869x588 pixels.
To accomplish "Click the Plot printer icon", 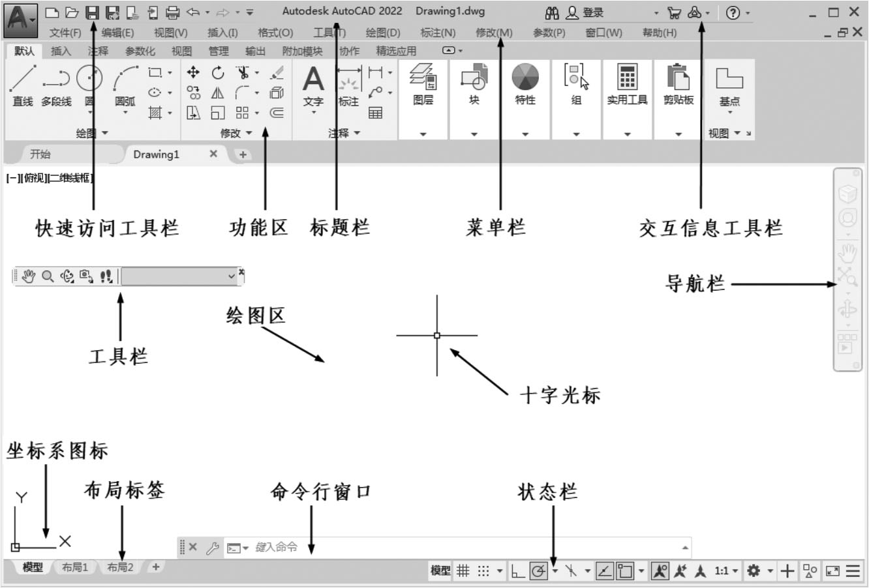I will coord(172,12).
